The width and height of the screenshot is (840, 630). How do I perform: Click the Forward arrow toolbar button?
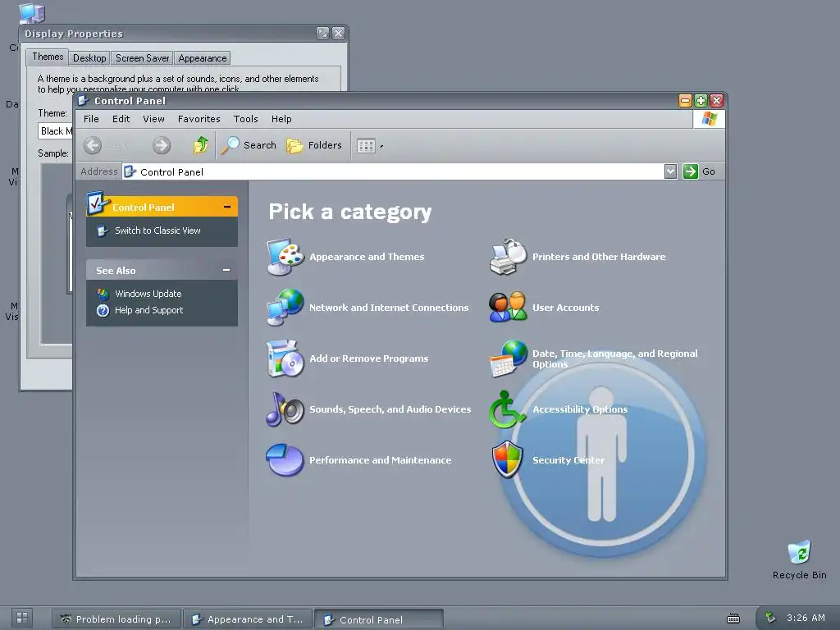[x=162, y=145]
